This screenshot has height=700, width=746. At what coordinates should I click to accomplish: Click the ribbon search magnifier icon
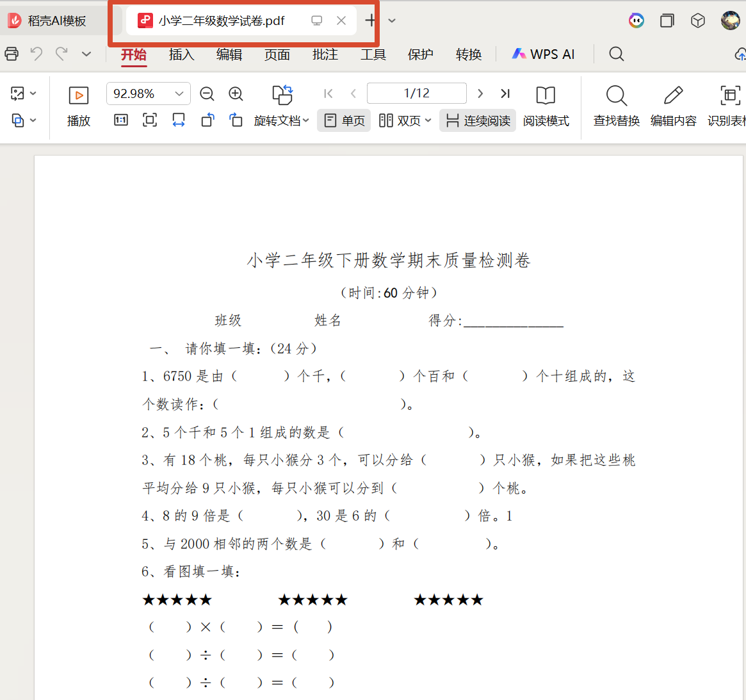(617, 54)
